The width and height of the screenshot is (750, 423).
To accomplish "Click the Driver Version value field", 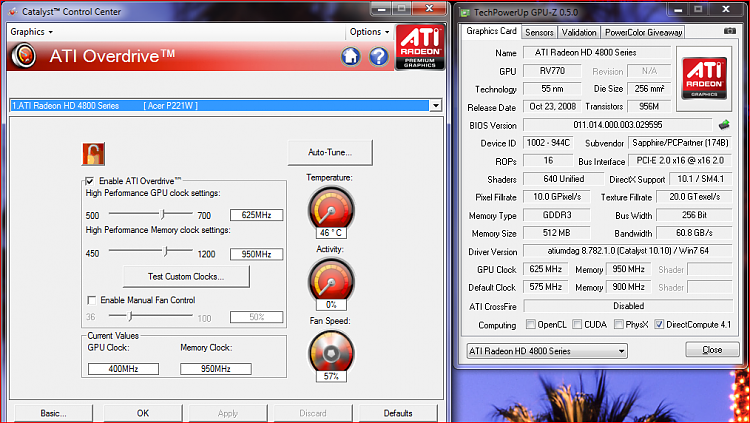I will coord(628,251).
